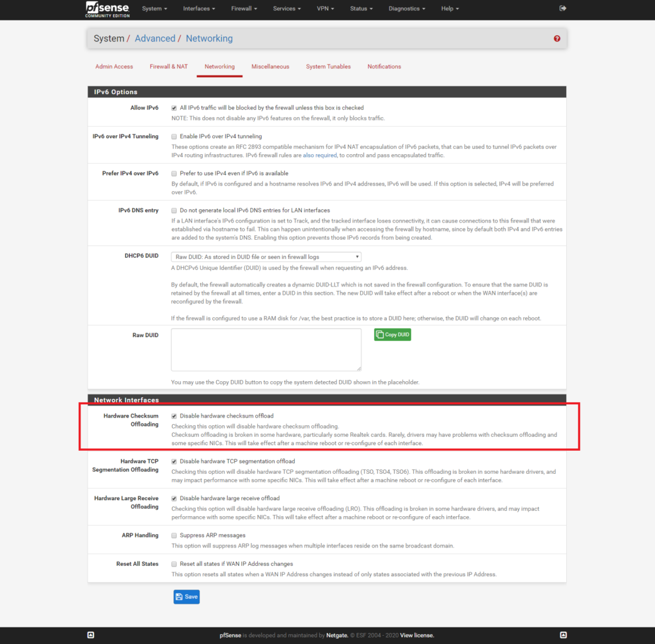Open the DHCP6 DUID dropdown
This screenshot has height=644, width=655.
click(266, 257)
